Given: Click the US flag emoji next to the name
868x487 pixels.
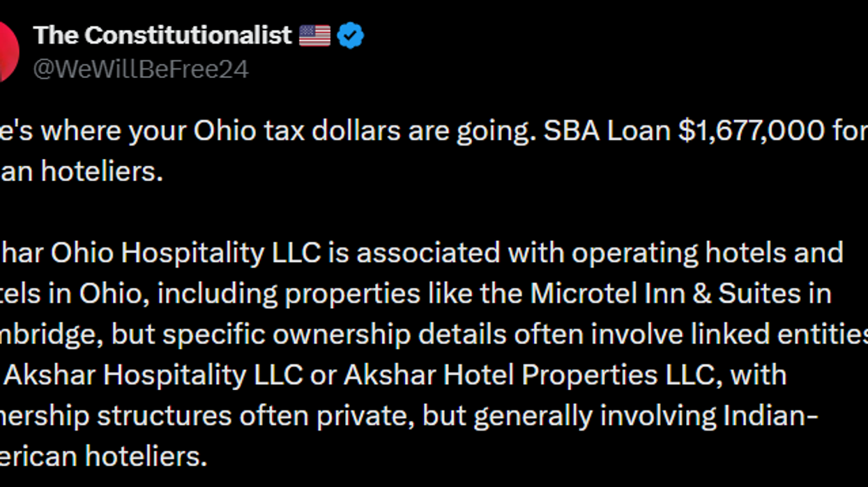Looking at the screenshot, I should point(315,35).
